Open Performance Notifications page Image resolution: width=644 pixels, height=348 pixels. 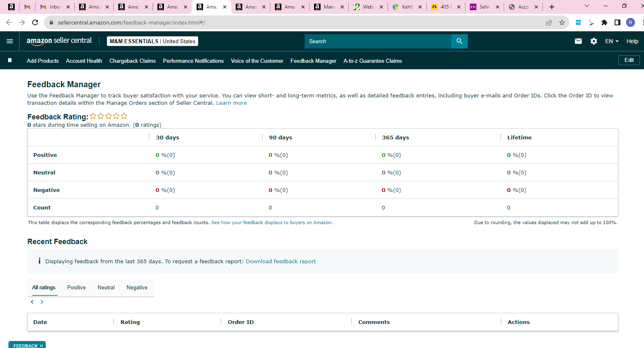point(193,61)
